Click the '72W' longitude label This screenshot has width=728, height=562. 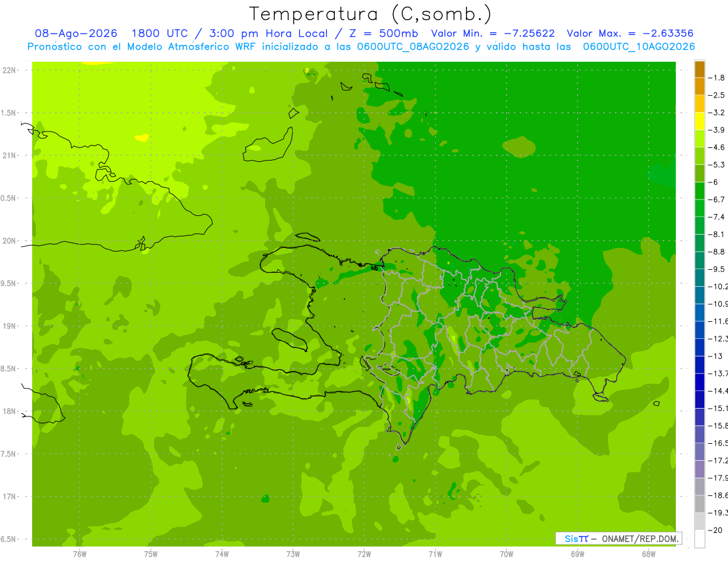[x=364, y=554]
